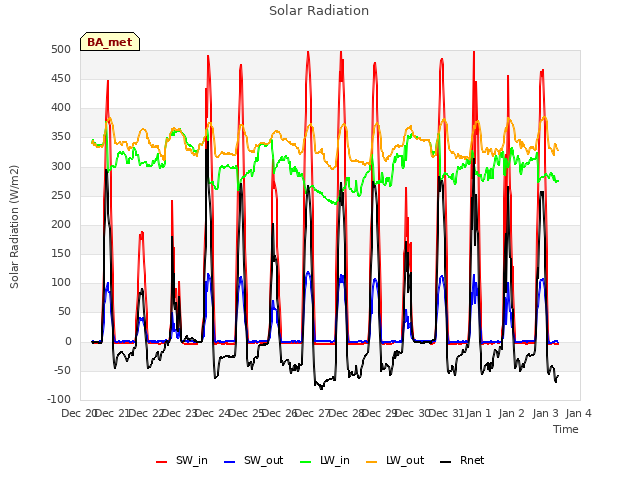Click the orange LW_out legend swatch
The width and height of the screenshot is (640, 480).
tap(372, 462)
